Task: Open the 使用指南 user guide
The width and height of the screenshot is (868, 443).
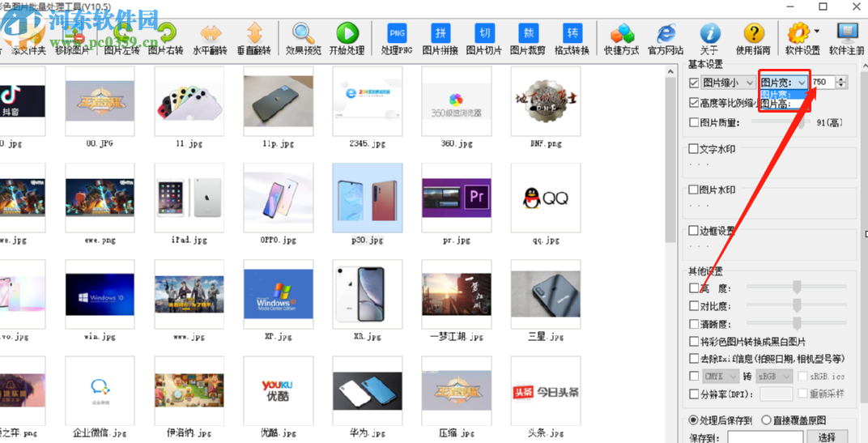Action: click(x=753, y=40)
